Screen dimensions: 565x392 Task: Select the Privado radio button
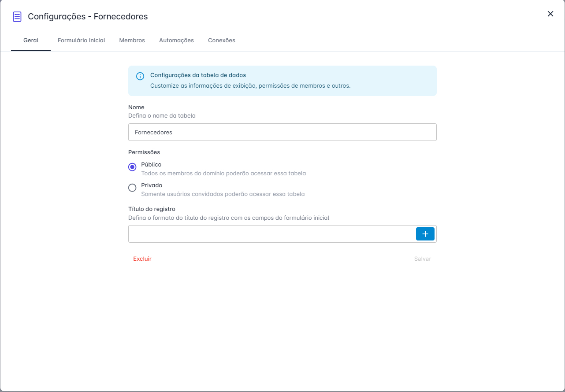tap(132, 188)
